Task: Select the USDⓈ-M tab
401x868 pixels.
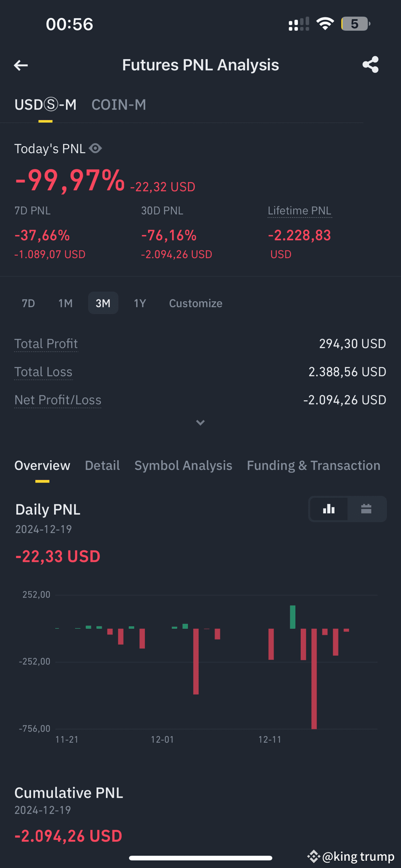Action: [46, 105]
